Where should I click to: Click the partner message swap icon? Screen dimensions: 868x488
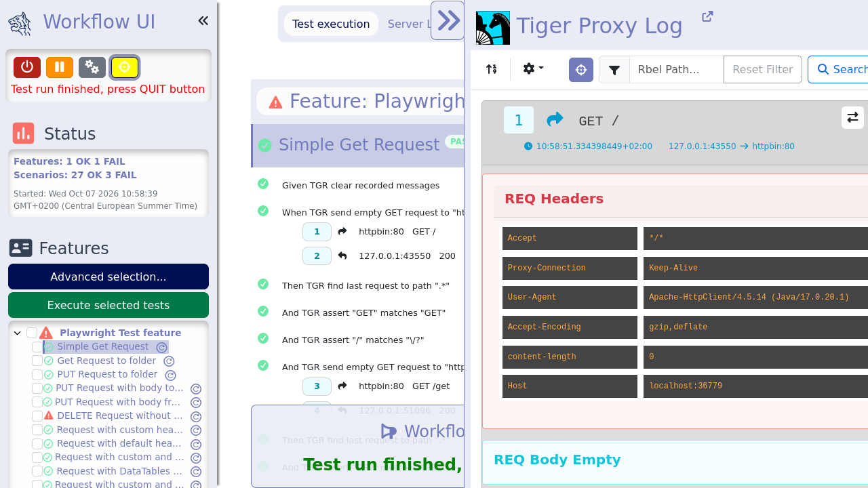point(853,117)
